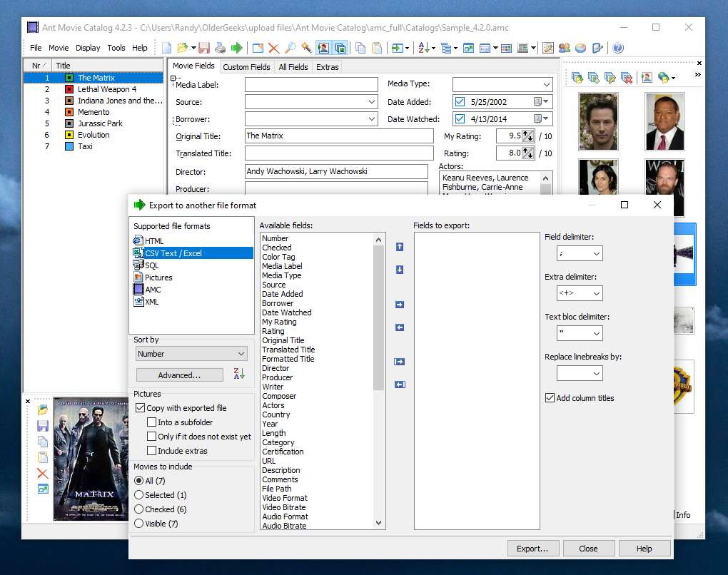Toggle Copy with exported file checkbox
The width and height of the screenshot is (728, 575).
click(x=140, y=408)
